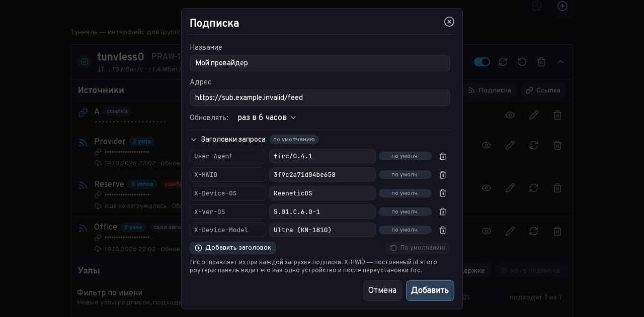644x317 pixels.
Task: Click the 5.01.C.6.0-1 value field
Action: pos(323,212)
